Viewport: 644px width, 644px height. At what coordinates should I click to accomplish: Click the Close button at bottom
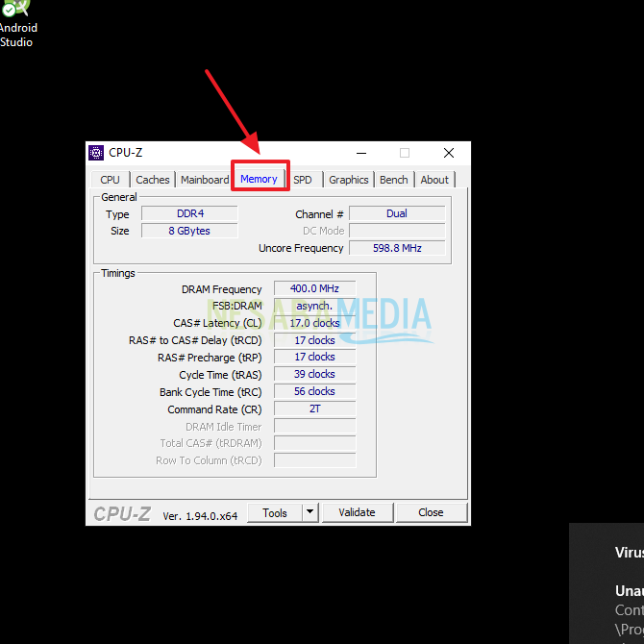click(431, 512)
